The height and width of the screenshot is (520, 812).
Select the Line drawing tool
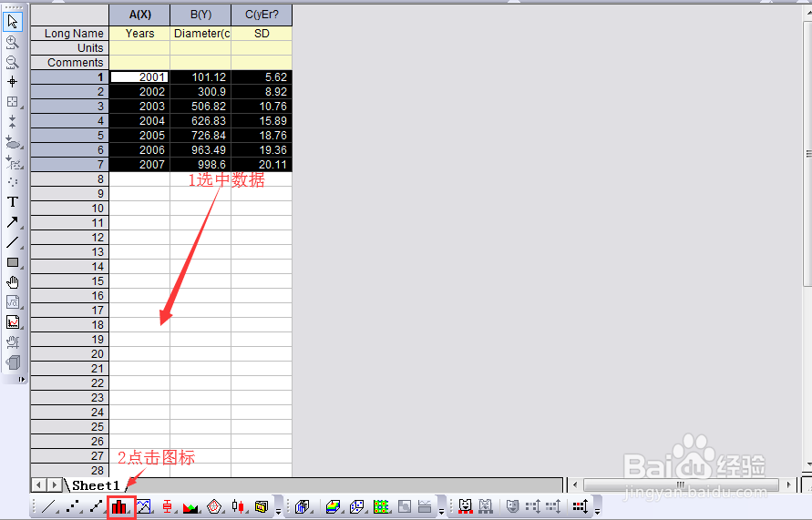click(x=13, y=242)
